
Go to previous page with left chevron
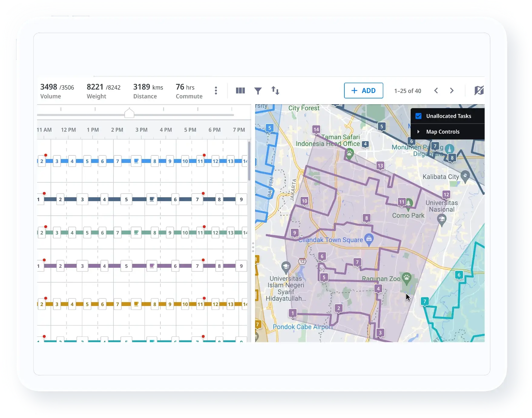[436, 91]
